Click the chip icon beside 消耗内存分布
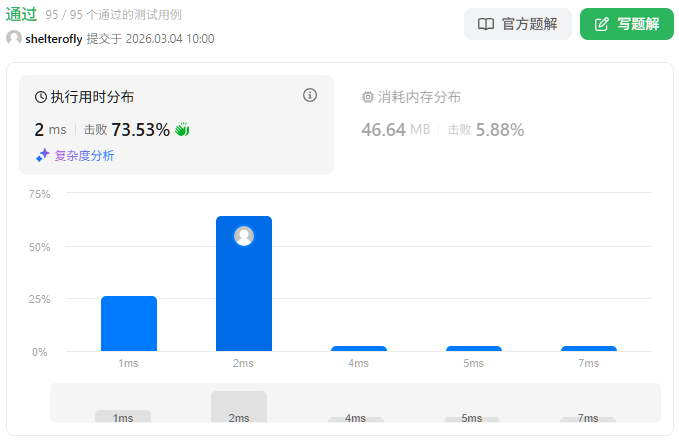679x441 pixels. pos(368,97)
